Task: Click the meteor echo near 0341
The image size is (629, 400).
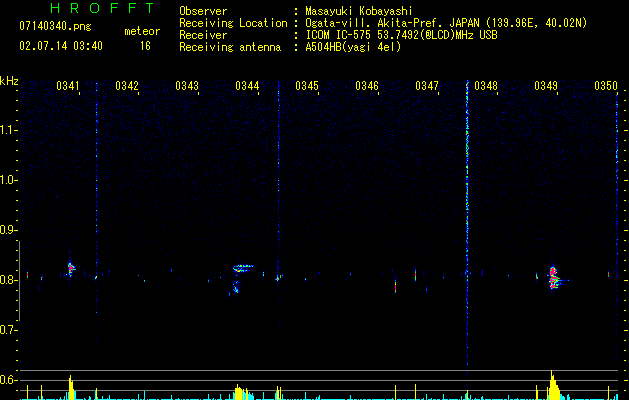Action: [x=71, y=268]
